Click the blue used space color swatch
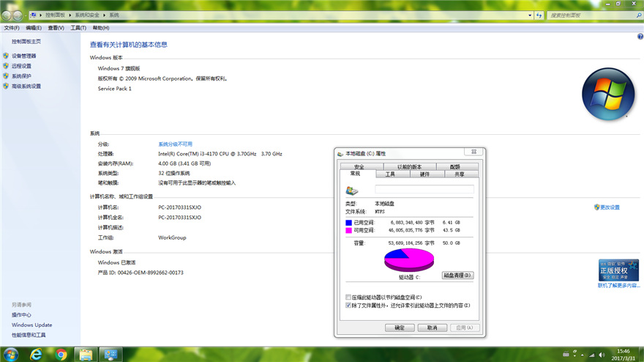 348,223
